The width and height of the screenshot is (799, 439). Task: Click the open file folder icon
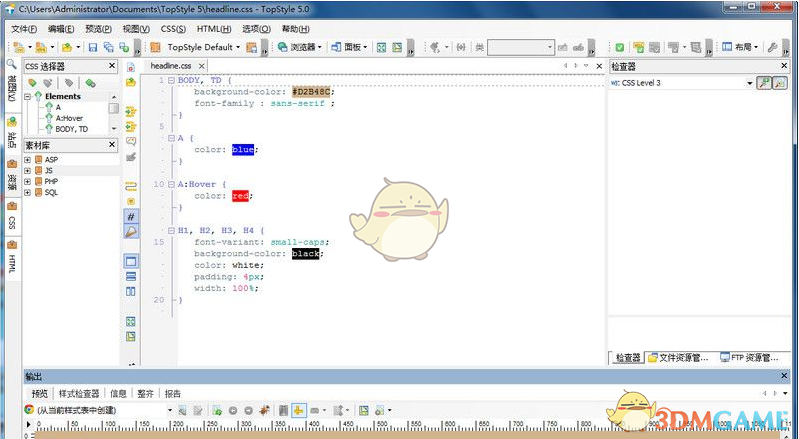pyautogui.click(x=67, y=47)
